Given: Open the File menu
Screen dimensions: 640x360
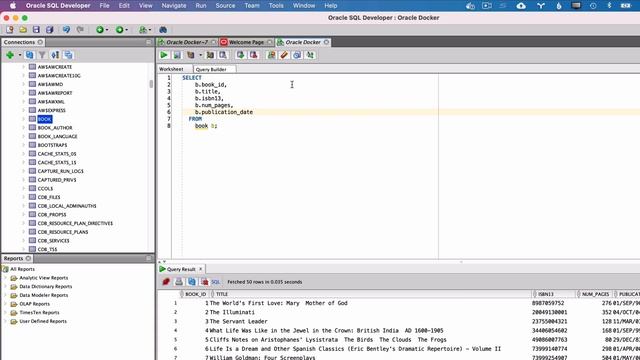Looking at the screenshot, I should (104, 6).
